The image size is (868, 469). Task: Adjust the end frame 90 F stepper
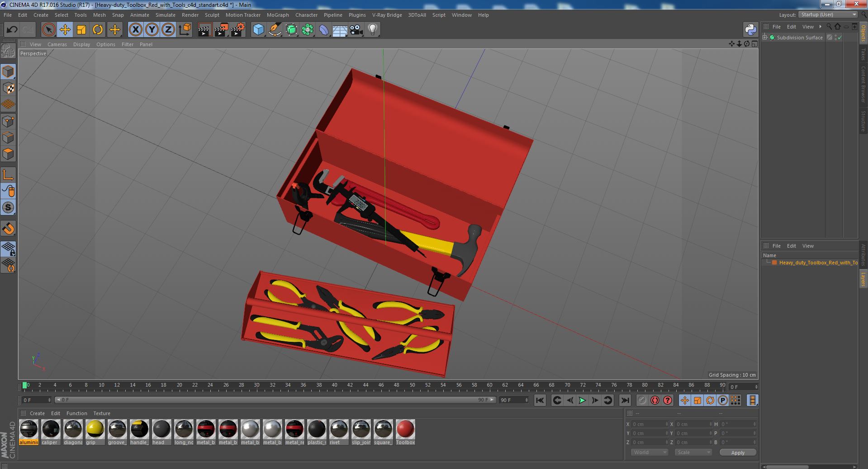click(x=526, y=400)
